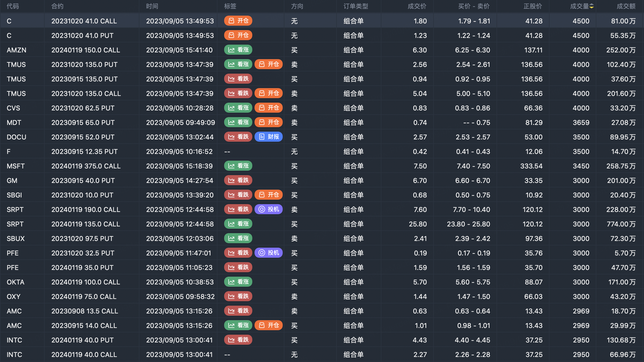Click 看涨 tag on MSFT 375.0 CALL row
Viewport: 644px width, 362px height.
[x=238, y=166]
